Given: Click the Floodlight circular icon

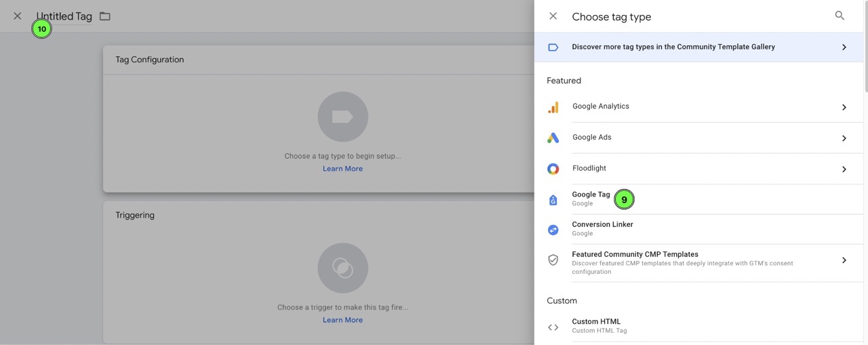Looking at the screenshot, I should pos(553,169).
